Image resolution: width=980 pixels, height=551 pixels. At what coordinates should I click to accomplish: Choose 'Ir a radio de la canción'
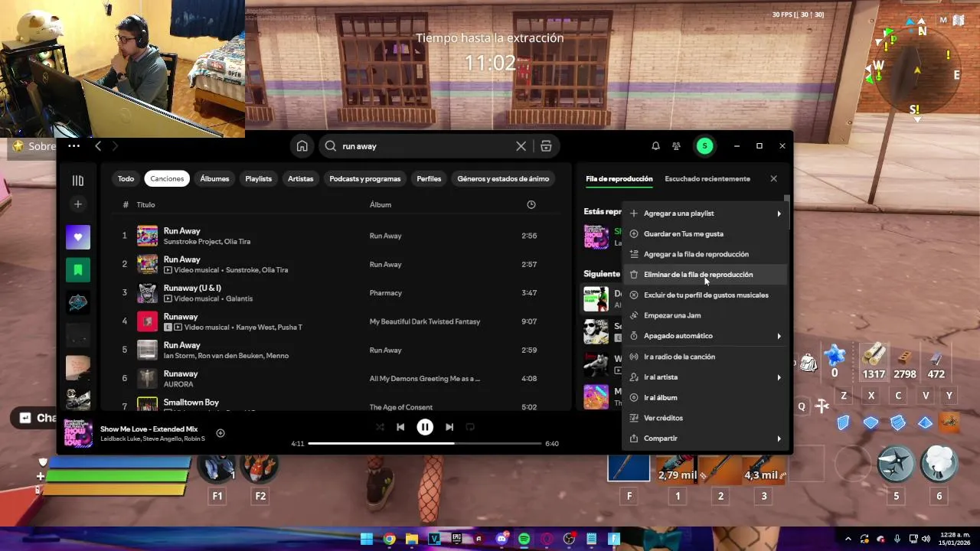(706, 357)
